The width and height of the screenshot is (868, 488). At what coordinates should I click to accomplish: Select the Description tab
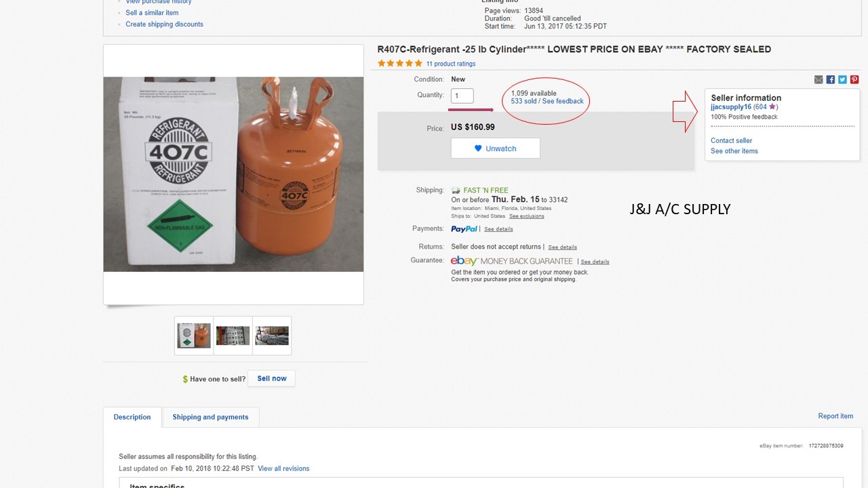click(x=132, y=417)
